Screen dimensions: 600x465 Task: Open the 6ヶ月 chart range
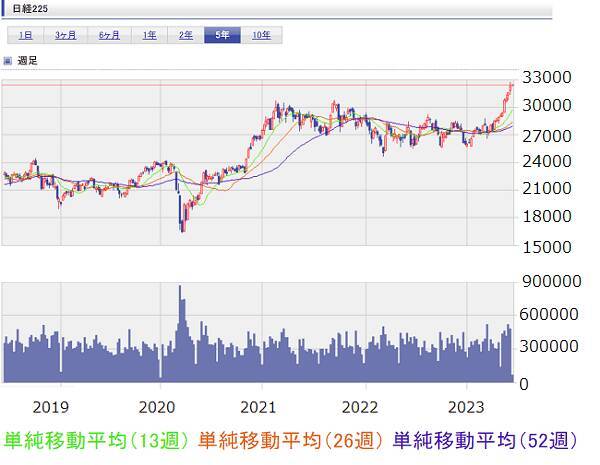(x=109, y=35)
